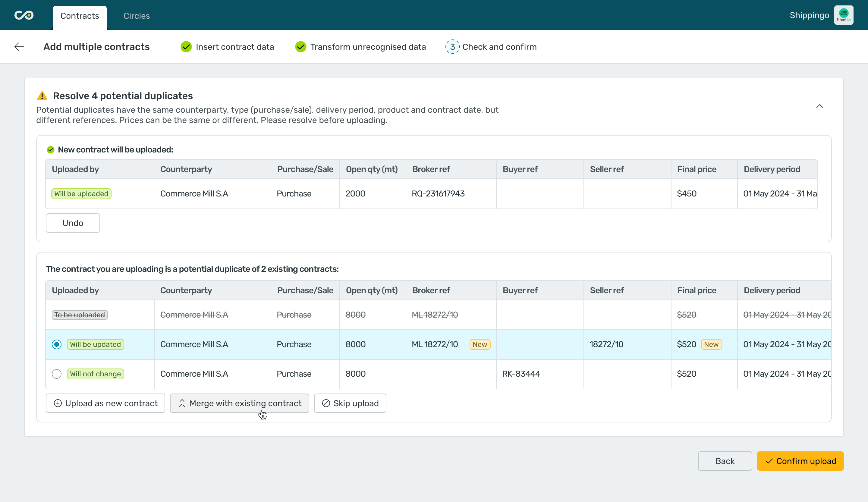The width and height of the screenshot is (868, 502).
Task: Open the Contracts tab
Action: [x=80, y=16]
